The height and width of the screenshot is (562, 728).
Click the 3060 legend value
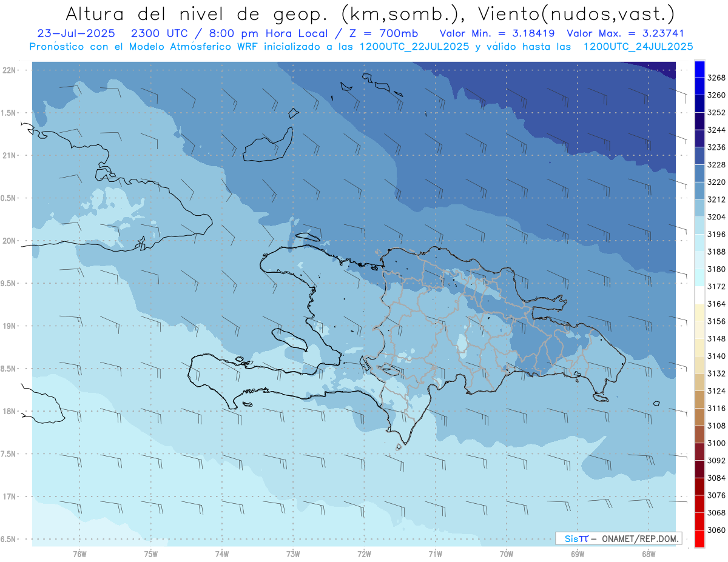click(716, 530)
